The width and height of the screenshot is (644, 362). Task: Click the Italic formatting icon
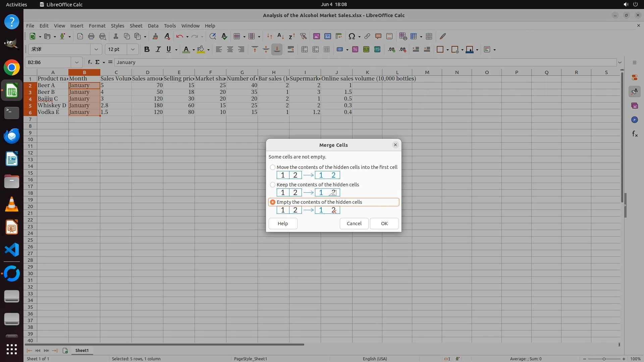pos(158,50)
